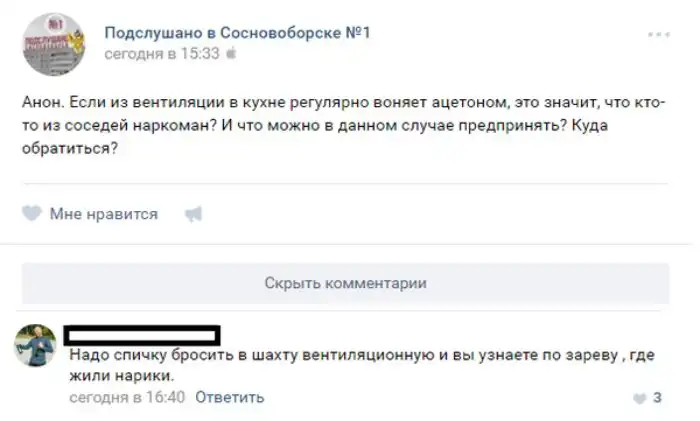Like the post with the heart icon

point(32,213)
